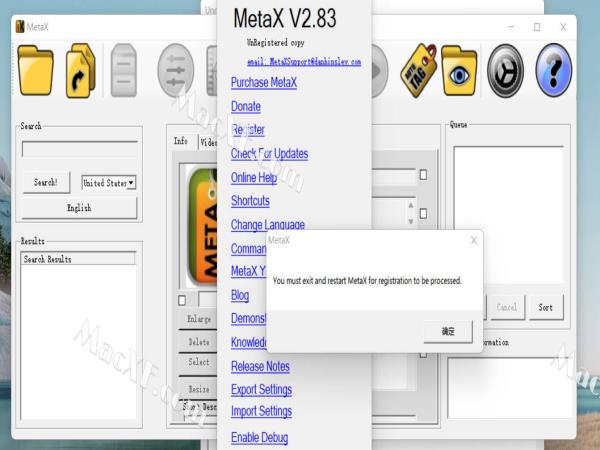The width and height of the screenshot is (600, 450).
Task: Maximize the MetaX window
Action: click(537, 27)
